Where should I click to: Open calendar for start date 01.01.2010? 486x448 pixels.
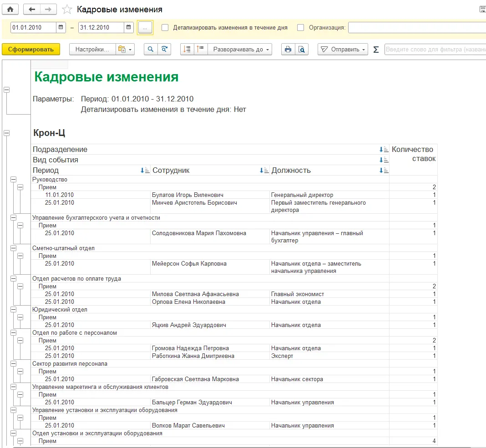[x=61, y=27]
